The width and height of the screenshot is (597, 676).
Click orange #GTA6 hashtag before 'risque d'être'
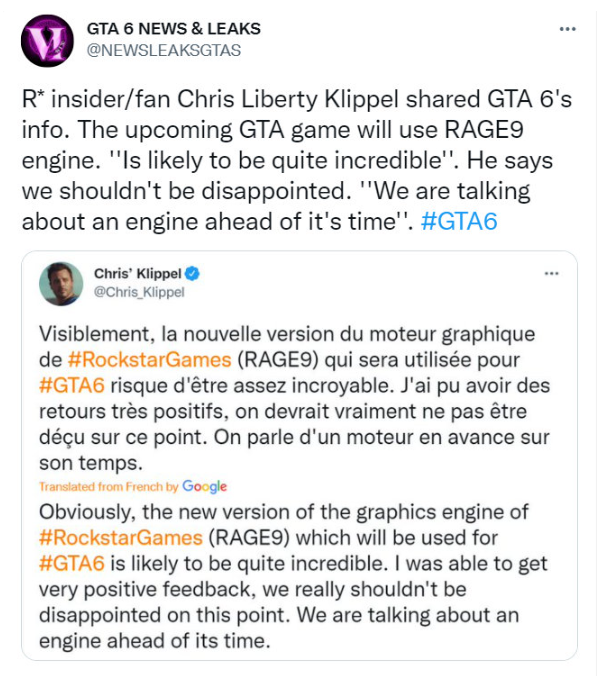pos(72,385)
